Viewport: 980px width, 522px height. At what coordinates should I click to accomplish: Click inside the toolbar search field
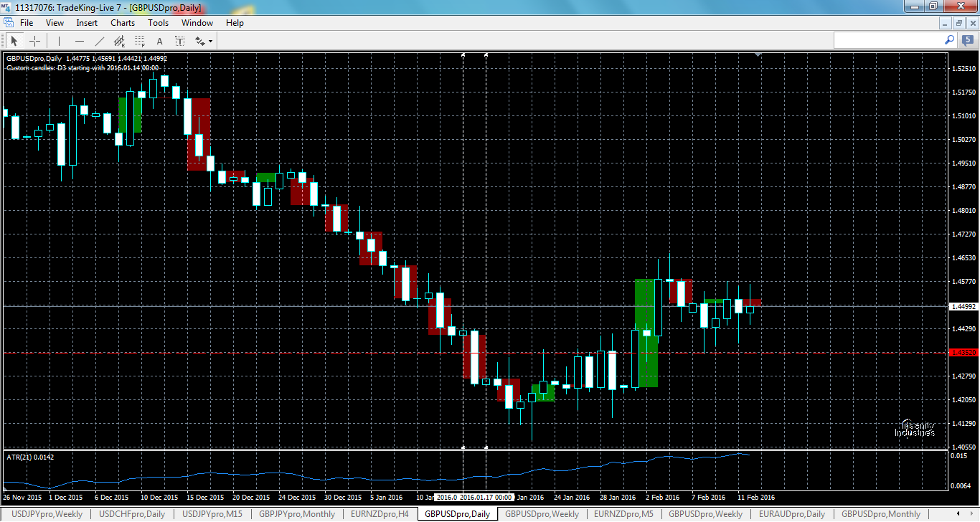888,40
